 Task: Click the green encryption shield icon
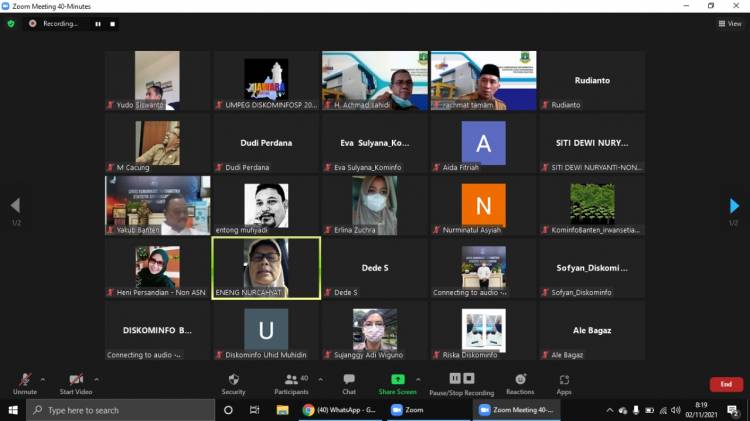point(11,23)
